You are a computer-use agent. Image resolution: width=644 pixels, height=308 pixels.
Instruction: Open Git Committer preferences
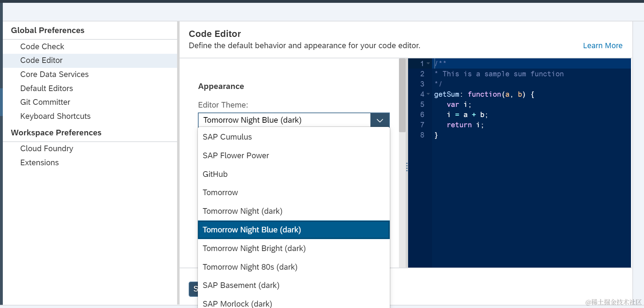45,102
